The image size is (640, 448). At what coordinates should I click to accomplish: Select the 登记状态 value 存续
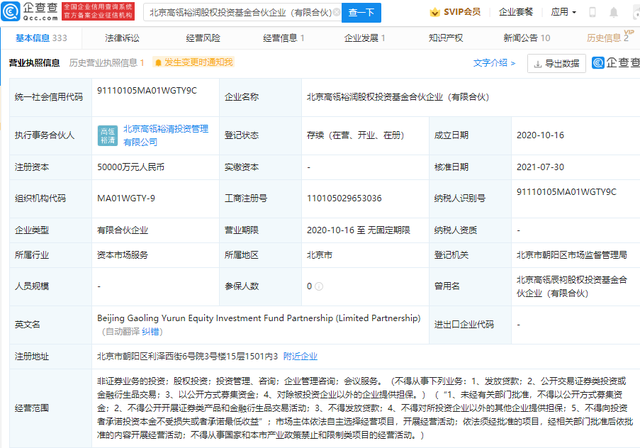(x=356, y=135)
